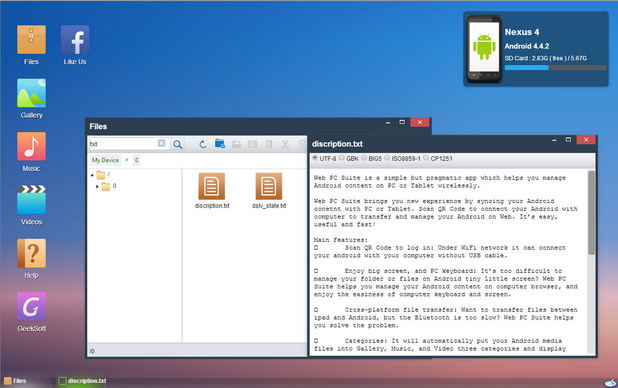Viewport: 618px width, 388px height.
Task: Clear the search box with the X icon
Action: (162, 143)
